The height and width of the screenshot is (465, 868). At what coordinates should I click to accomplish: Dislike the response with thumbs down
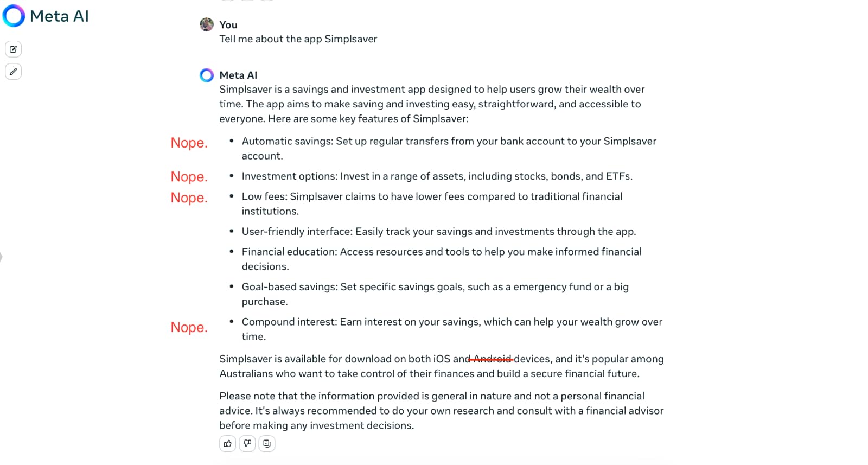247,444
